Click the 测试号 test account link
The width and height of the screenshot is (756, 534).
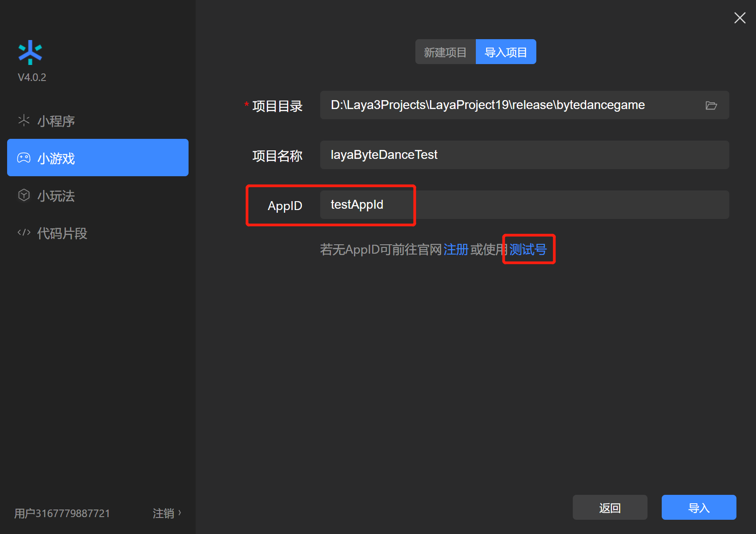tap(528, 250)
